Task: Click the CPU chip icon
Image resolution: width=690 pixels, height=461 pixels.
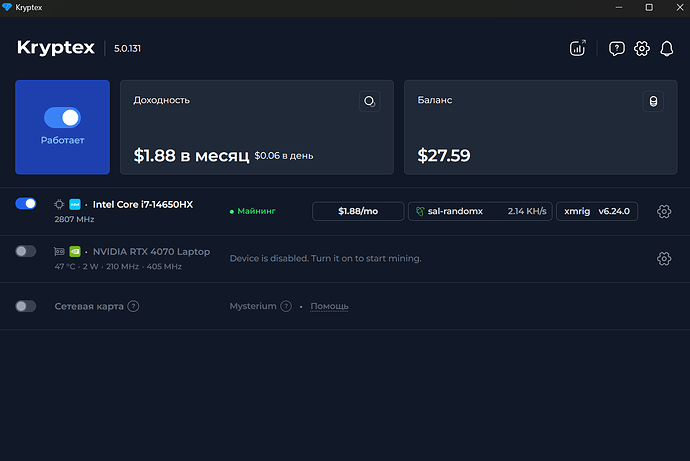Action: [x=59, y=205]
